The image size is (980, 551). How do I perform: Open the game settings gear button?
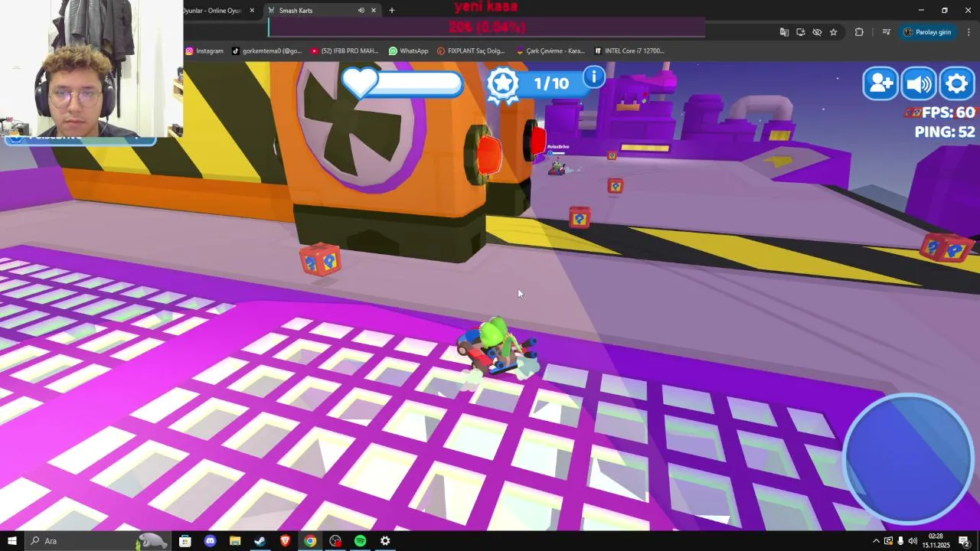[957, 83]
